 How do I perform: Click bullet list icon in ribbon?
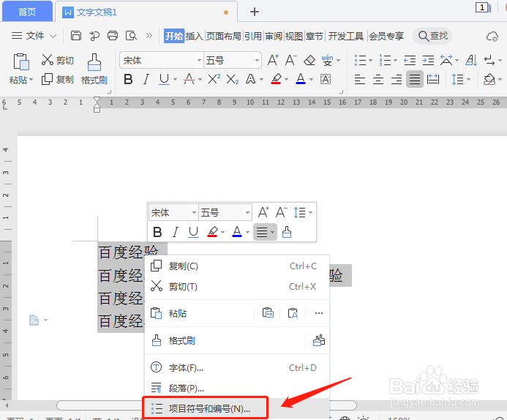[x=360, y=60]
